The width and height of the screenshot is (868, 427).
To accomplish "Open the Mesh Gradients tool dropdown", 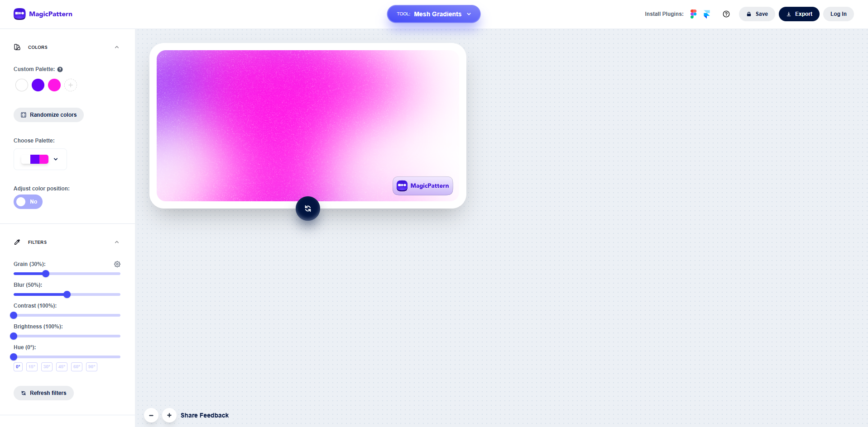I will point(433,14).
